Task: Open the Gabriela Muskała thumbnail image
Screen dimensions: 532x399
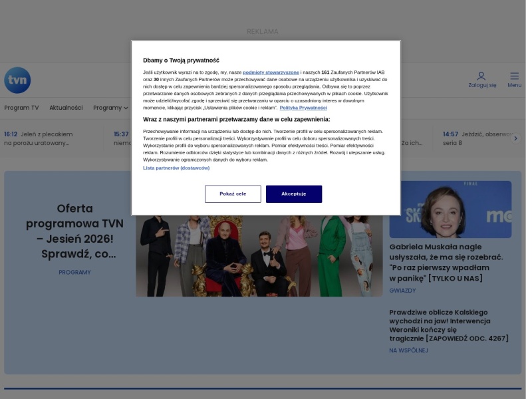Action: [x=450, y=209]
